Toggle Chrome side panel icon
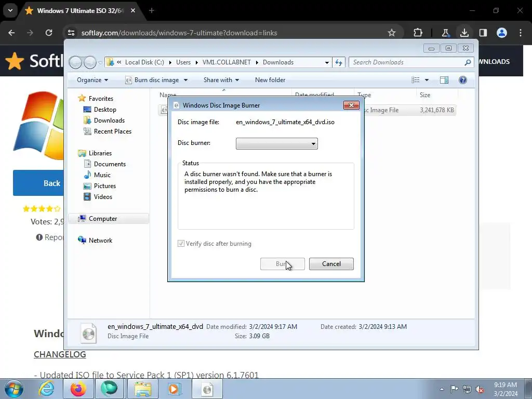The width and height of the screenshot is (532, 399). (483, 33)
